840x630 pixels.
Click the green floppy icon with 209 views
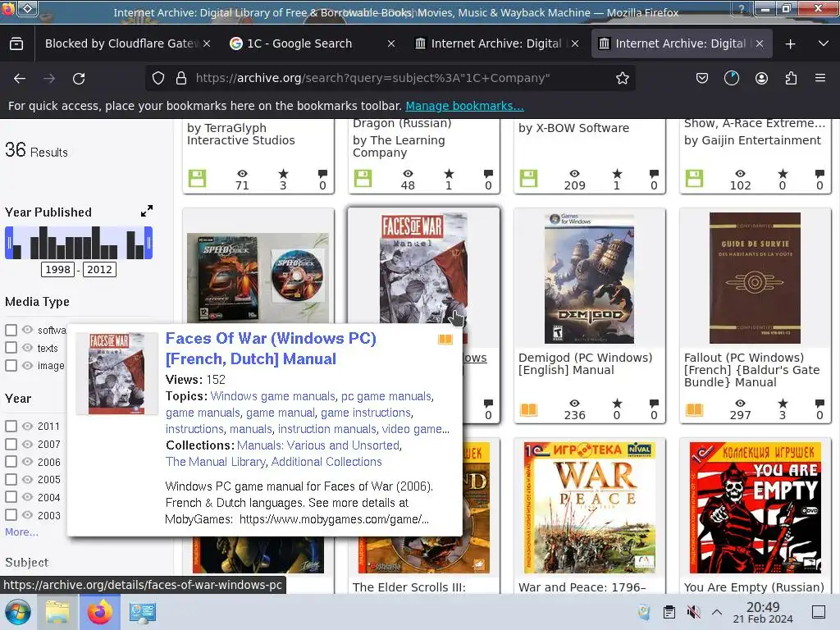[528, 178]
